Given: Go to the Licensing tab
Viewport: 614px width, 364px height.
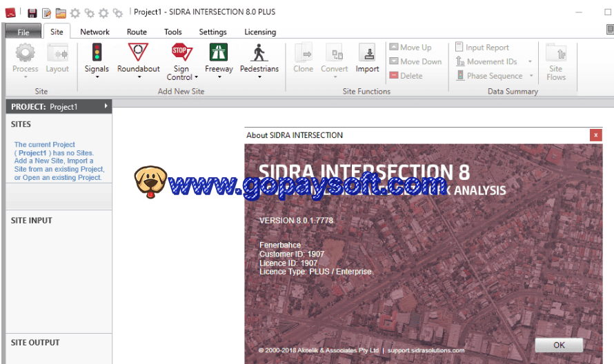Looking at the screenshot, I should 259,32.
